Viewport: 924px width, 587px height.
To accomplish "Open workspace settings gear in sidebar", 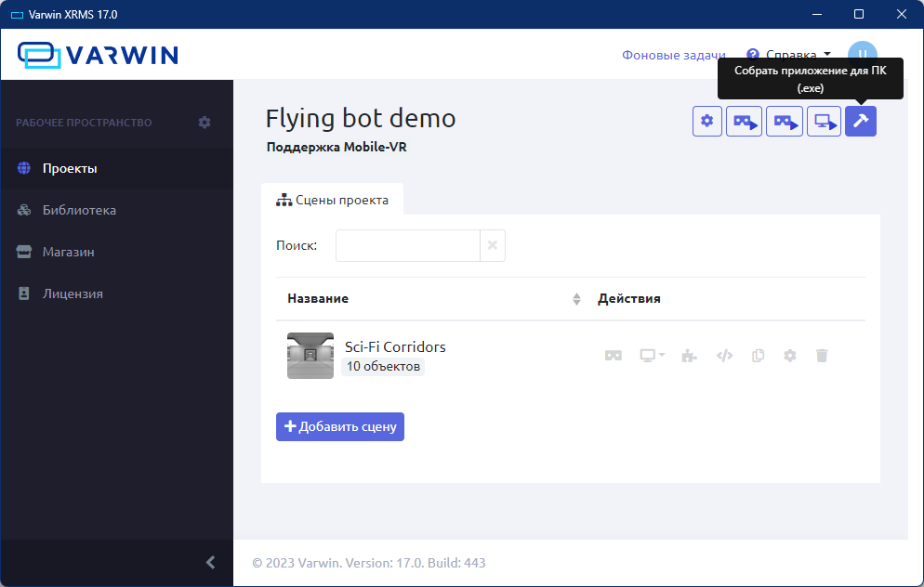I will (205, 123).
